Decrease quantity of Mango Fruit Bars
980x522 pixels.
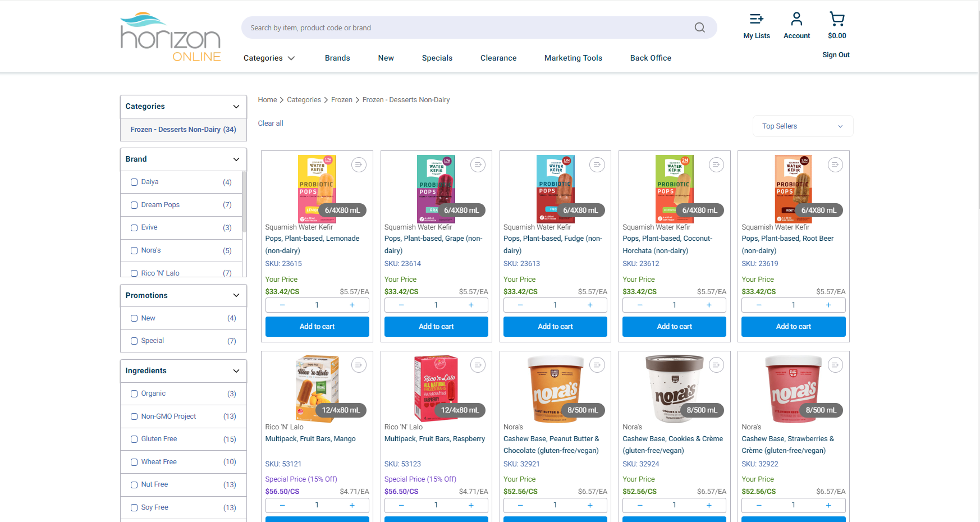[x=282, y=505]
